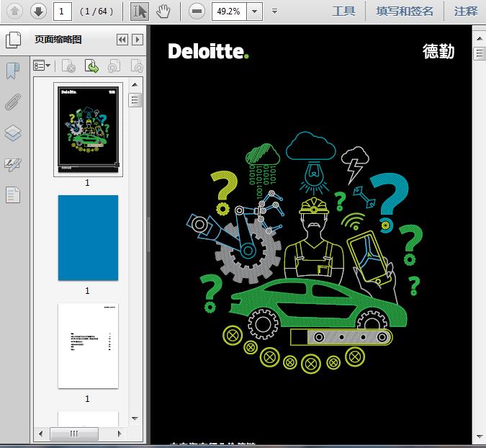Activate the text Select tool
486x448 pixels.
click(x=140, y=11)
